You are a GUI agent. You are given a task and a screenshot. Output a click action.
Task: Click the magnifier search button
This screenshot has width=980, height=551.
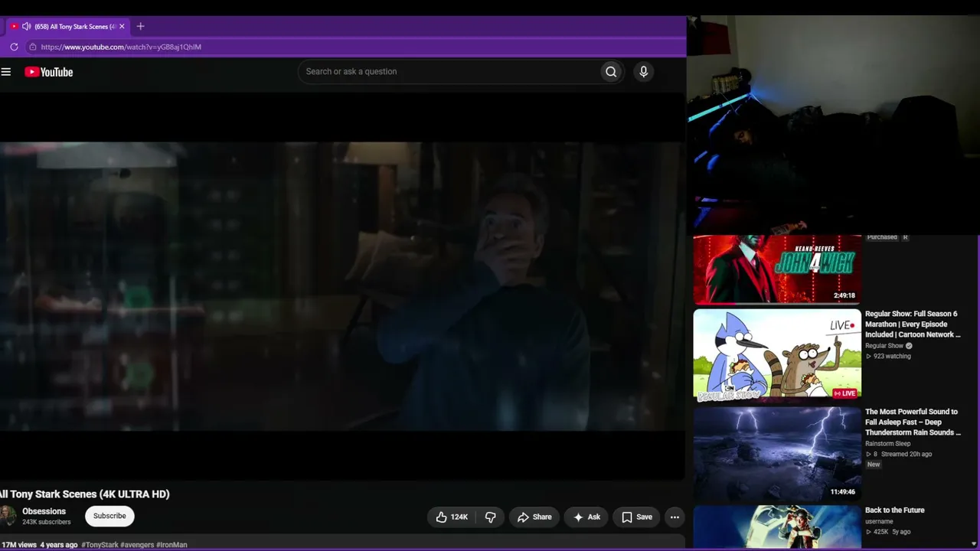click(611, 72)
